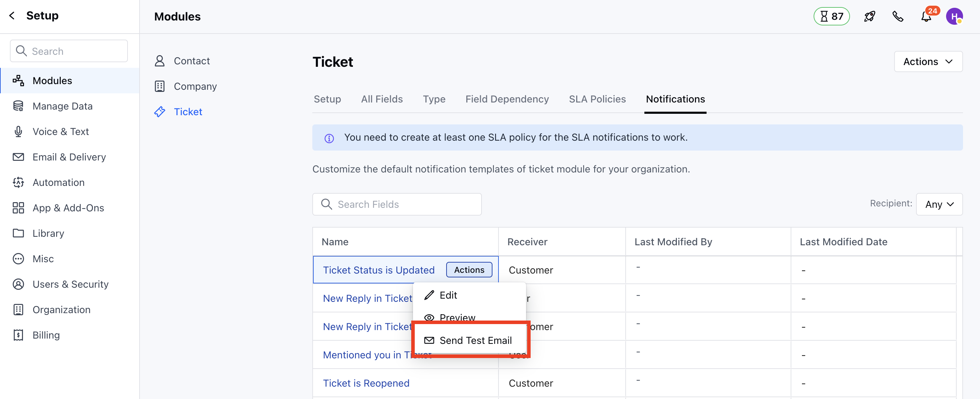Image resolution: width=980 pixels, height=399 pixels.
Task: Expand the Recipient Any dropdown
Action: click(x=939, y=205)
